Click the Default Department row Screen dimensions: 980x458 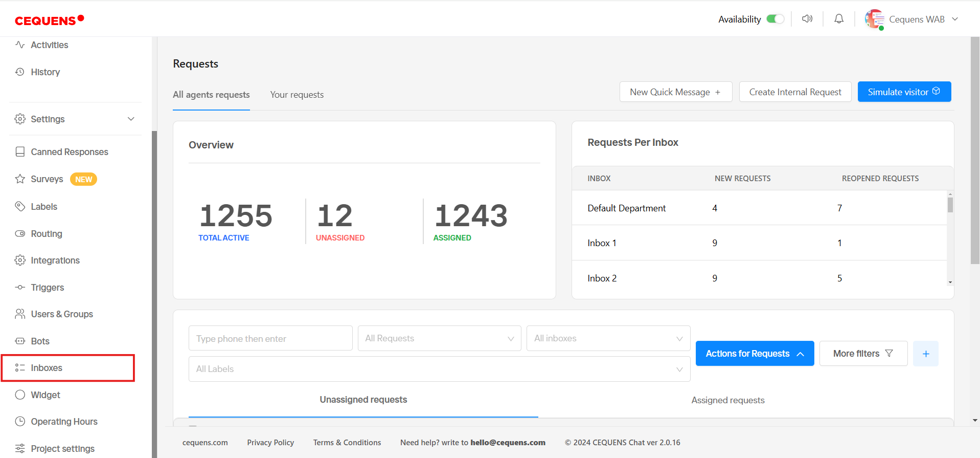click(759, 208)
